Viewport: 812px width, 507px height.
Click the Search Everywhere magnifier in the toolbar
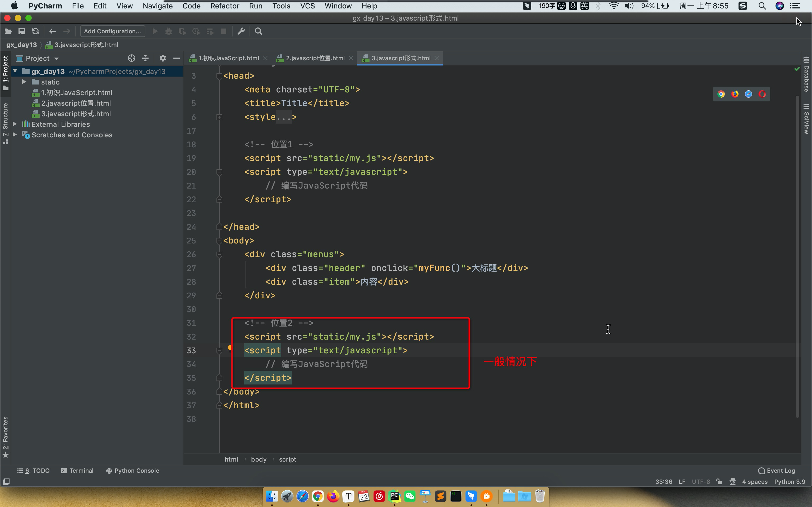coord(258,31)
